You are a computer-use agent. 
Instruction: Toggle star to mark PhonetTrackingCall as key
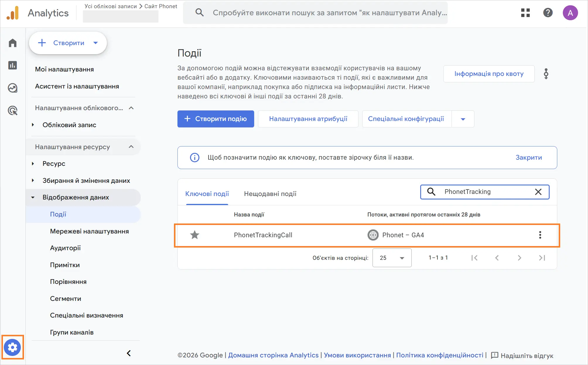[x=195, y=235]
